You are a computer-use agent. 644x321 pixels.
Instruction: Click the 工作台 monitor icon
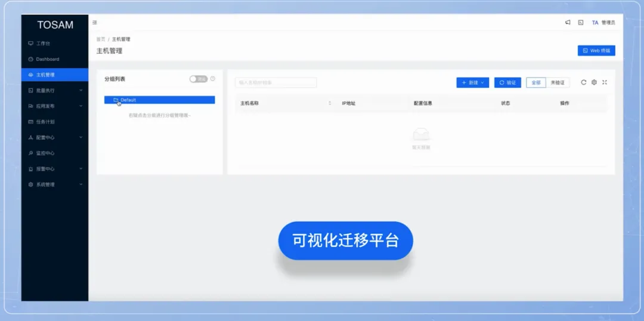point(30,44)
